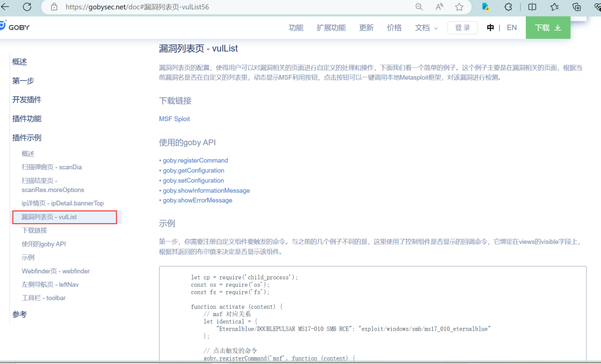Add page to favorites with star icon

point(459,7)
